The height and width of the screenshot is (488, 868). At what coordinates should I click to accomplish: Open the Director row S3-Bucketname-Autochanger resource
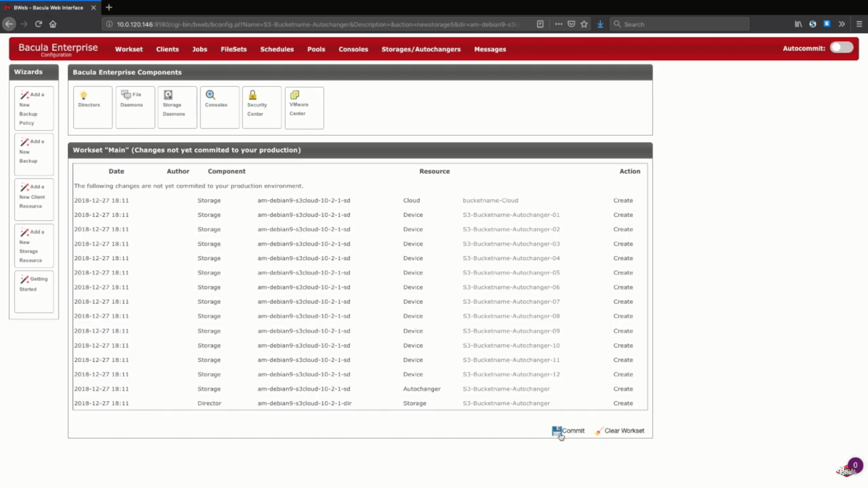click(x=506, y=403)
